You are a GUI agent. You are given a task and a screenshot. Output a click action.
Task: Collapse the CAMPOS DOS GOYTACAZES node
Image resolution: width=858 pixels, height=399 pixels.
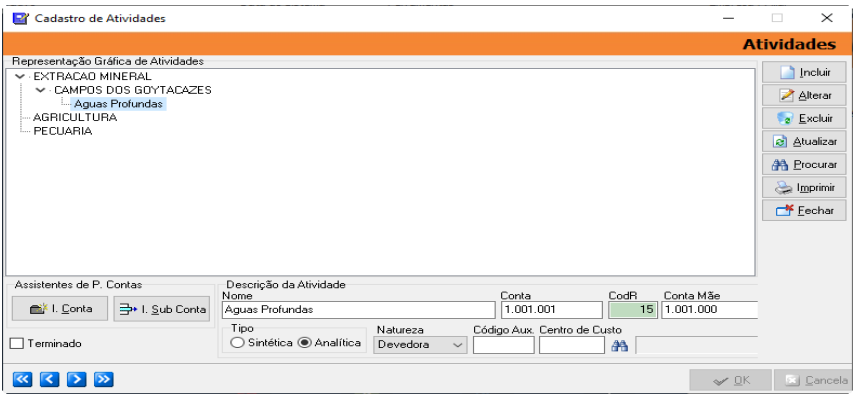[x=40, y=90]
